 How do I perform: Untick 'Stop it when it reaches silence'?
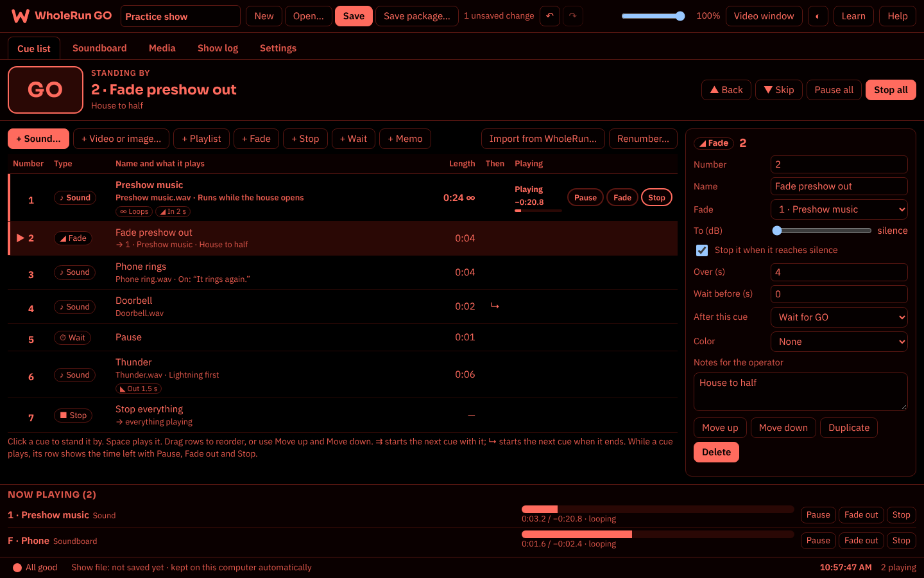pos(702,250)
